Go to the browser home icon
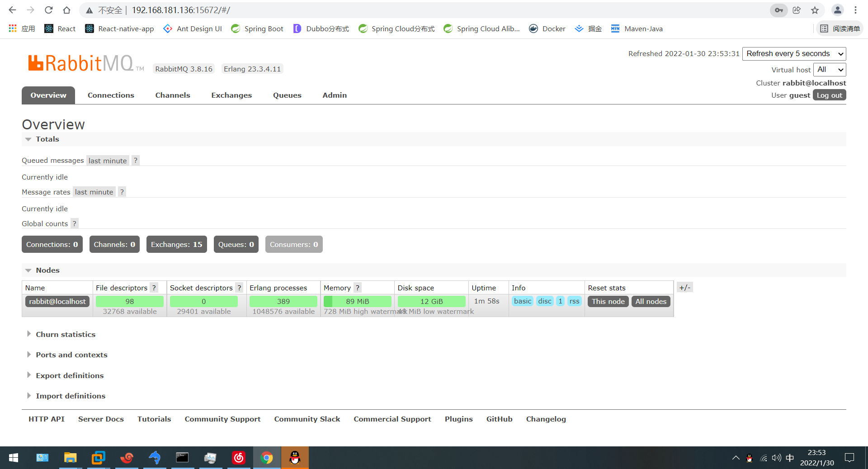Image resolution: width=868 pixels, height=469 pixels. pyautogui.click(x=66, y=10)
